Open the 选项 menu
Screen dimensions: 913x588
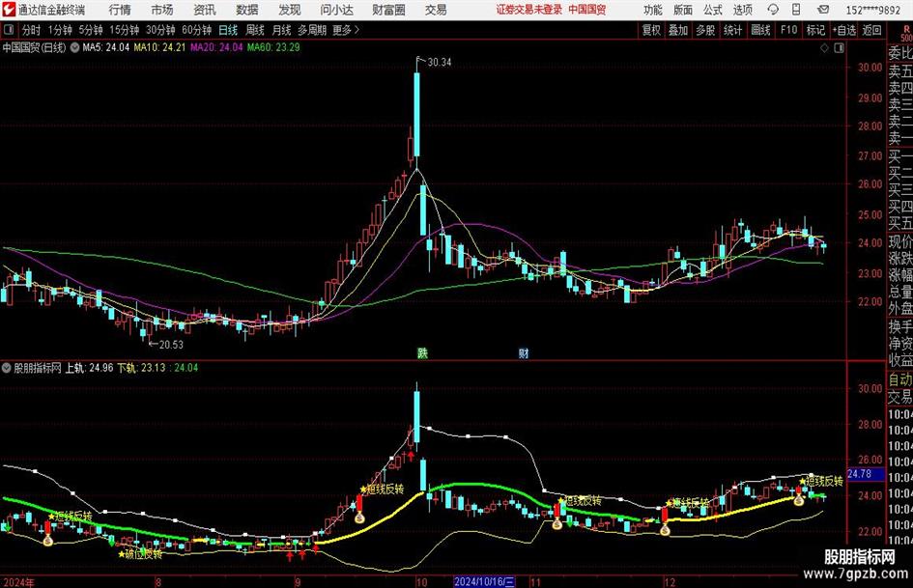742,10
